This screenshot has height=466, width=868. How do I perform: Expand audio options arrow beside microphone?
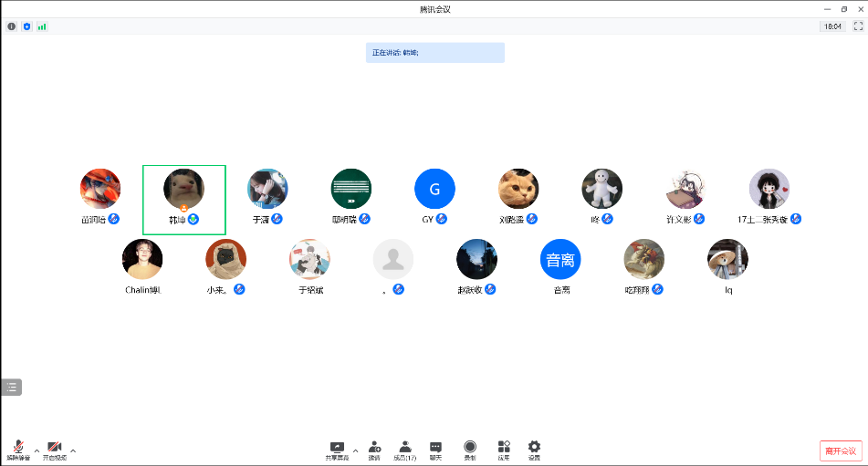[x=37, y=450]
